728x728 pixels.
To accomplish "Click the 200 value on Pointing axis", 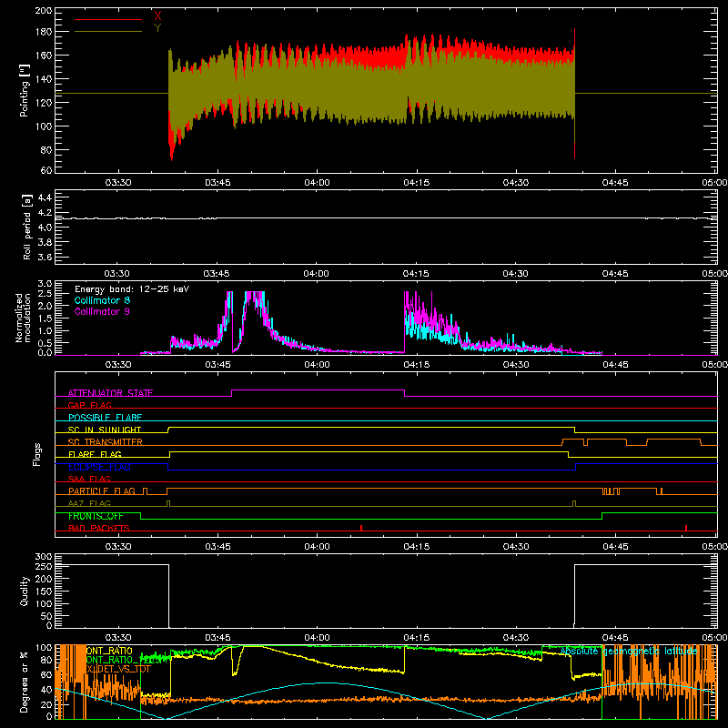I will [x=44, y=11].
